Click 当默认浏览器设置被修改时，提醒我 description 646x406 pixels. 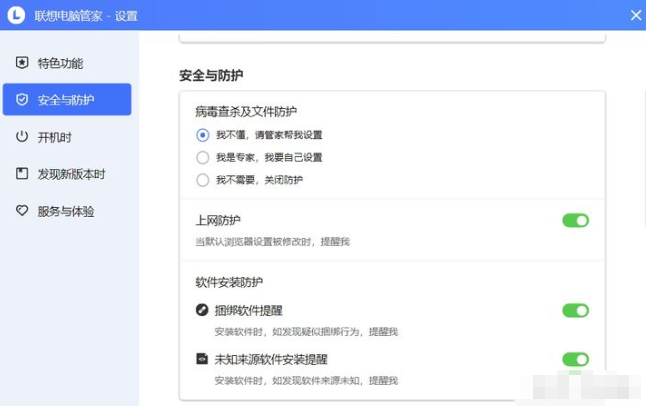pos(272,242)
